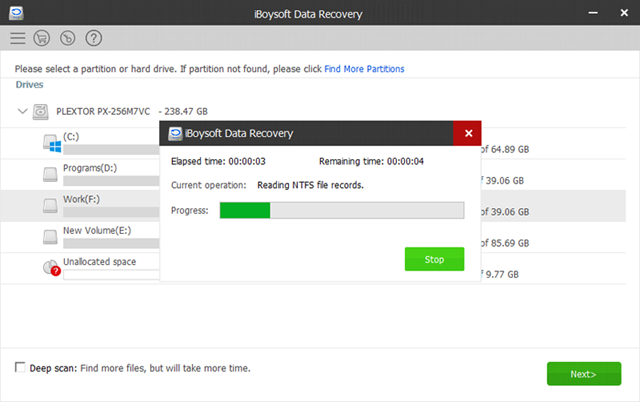
Task: Close the scanning progress dialog
Action: (467, 133)
